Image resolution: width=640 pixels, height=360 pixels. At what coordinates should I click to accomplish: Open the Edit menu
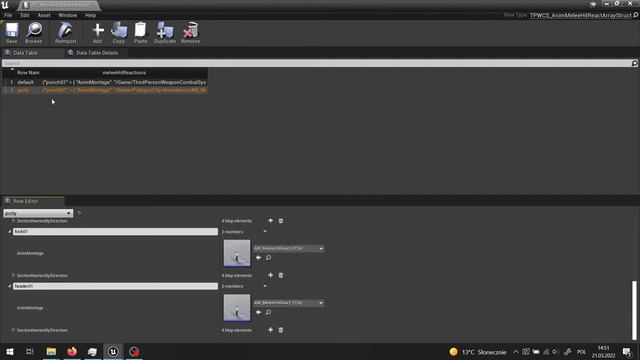click(x=25, y=15)
